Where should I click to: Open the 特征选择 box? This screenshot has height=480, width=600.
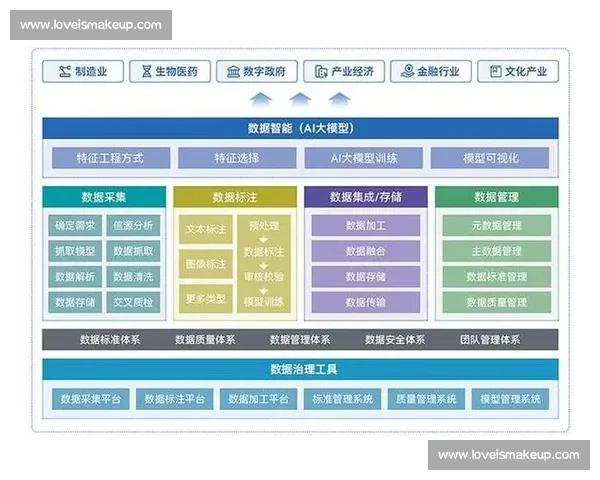click(x=237, y=158)
